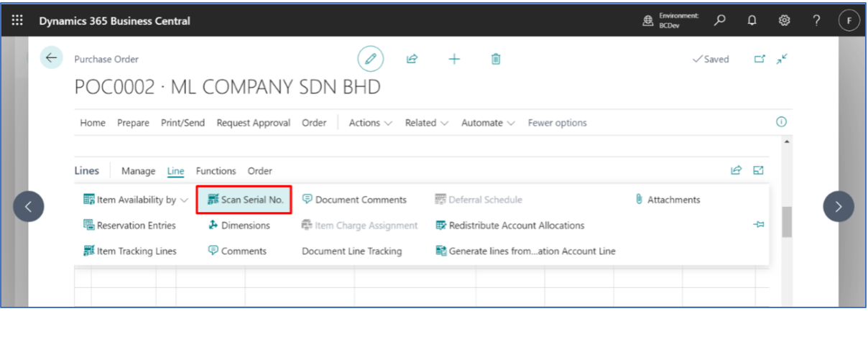Click the Purchase Order caption

coord(106,59)
